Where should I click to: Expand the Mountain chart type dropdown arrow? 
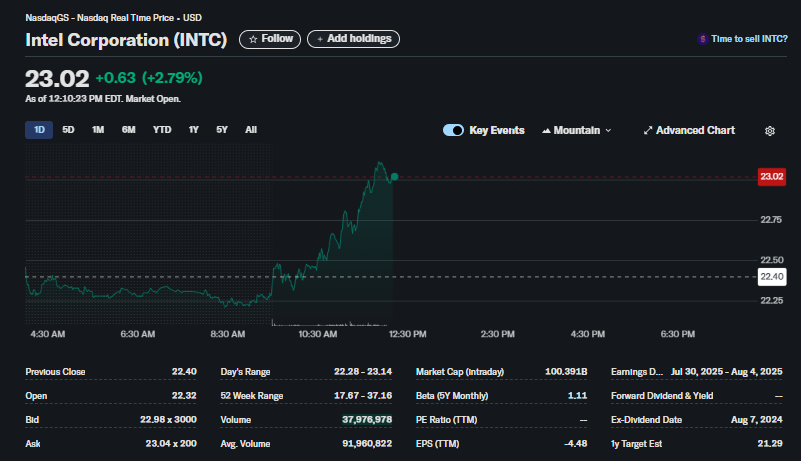coord(608,131)
